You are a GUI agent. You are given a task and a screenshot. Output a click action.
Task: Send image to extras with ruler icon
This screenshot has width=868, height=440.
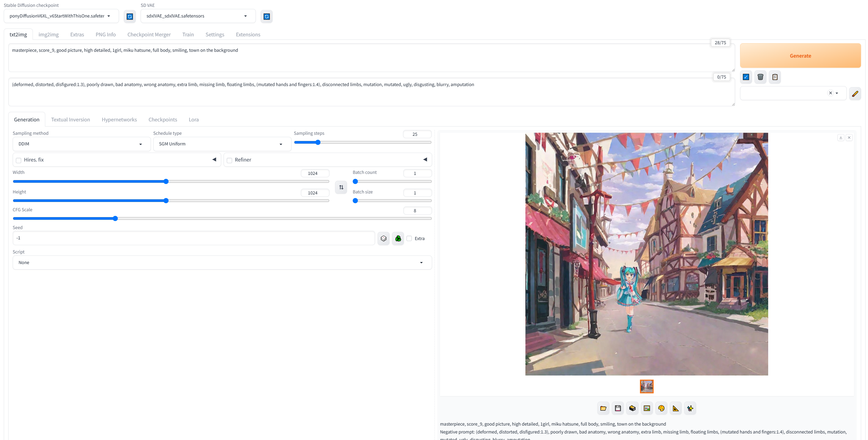pos(676,408)
